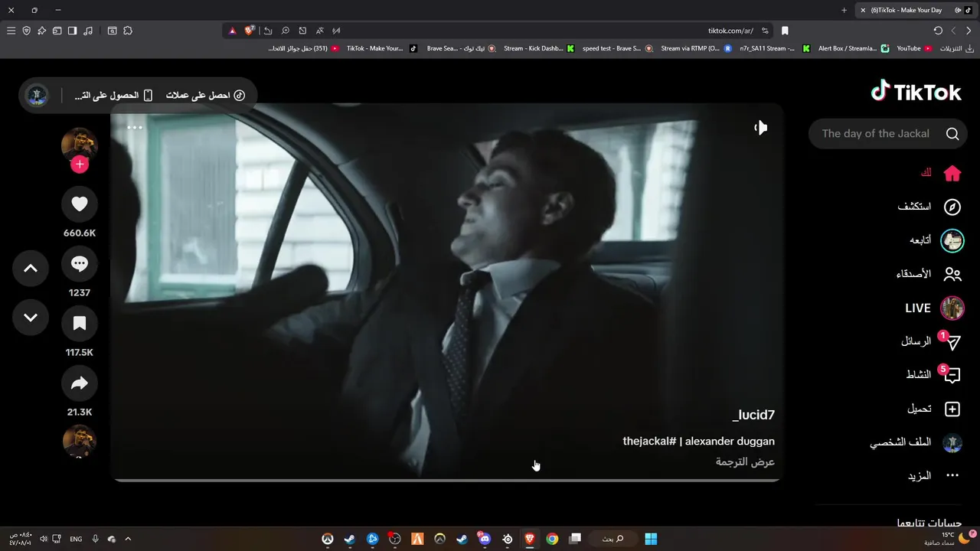
Task: Expand the More three-dot menu in sidebar
Action: point(952,475)
